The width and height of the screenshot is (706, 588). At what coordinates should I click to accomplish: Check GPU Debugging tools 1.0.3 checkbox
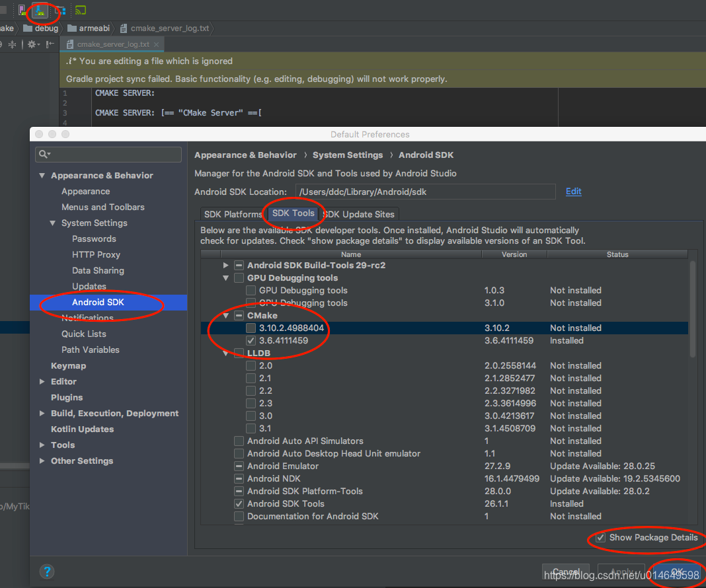(251, 290)
